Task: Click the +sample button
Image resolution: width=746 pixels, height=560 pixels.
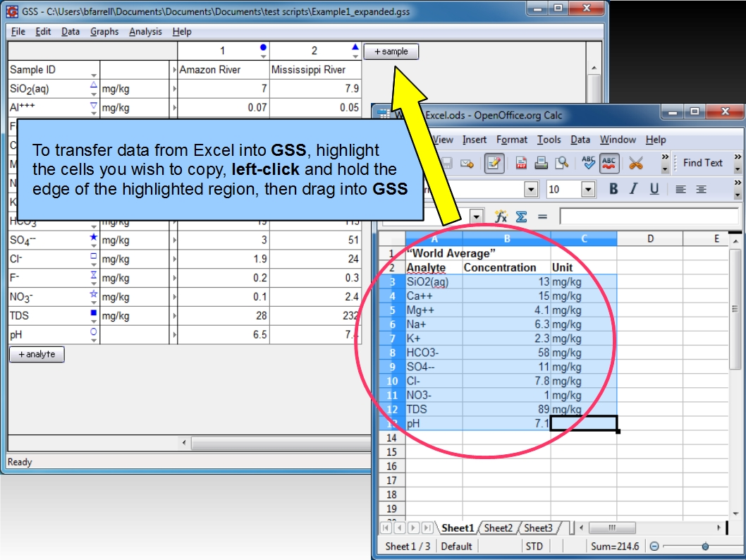Action: tap(391, 51)
